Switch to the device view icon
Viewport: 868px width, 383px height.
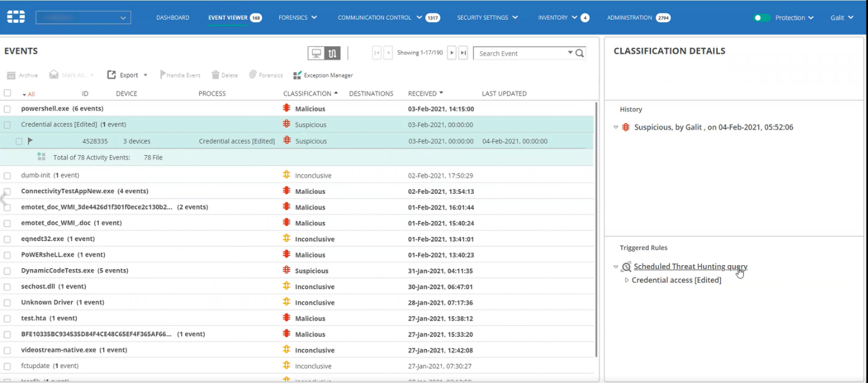pyautogui.click(x=316, y=53)
